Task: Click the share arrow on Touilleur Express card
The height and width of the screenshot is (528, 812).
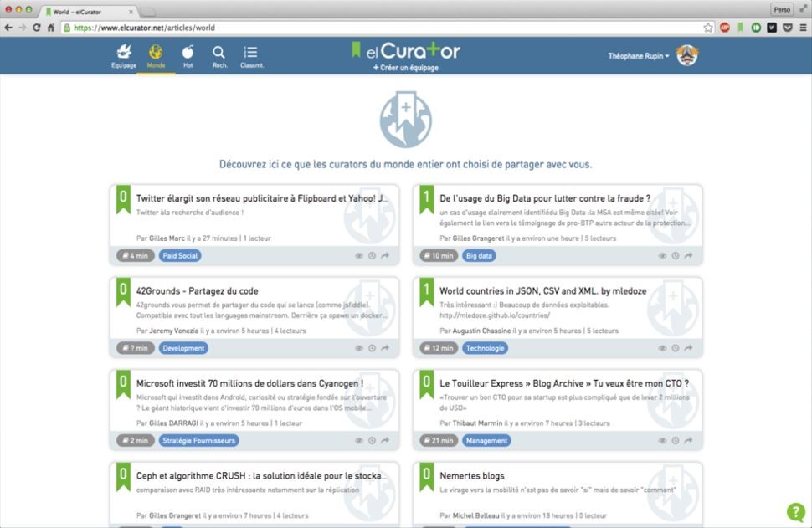Action: pyautogui.click(x=689, y=440)
